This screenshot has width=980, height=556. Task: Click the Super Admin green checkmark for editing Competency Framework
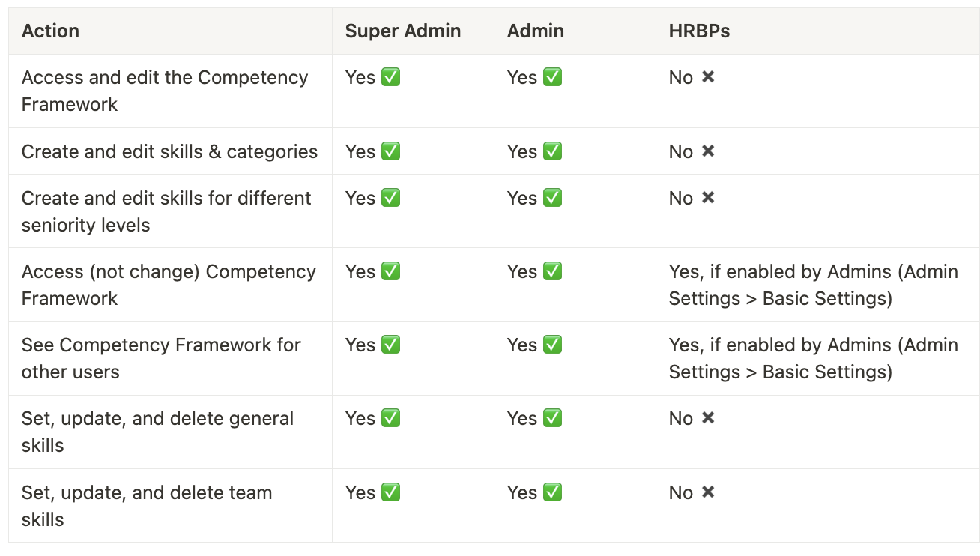coord(390,77)
